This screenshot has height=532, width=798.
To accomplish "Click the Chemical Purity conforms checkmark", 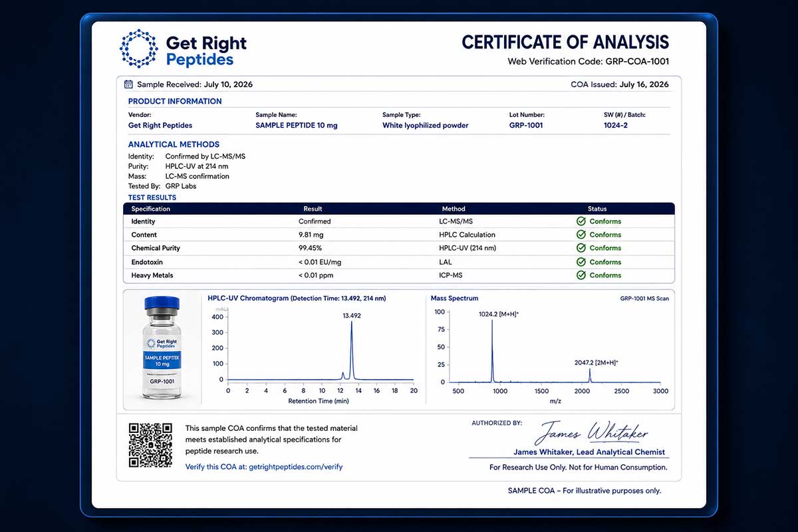I will (581, 248).
